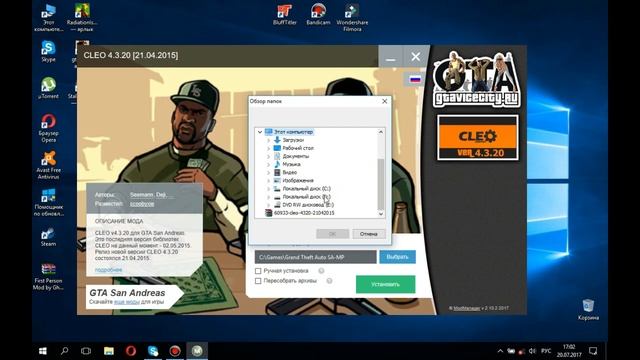Viewport: 640px width, 360px height.
Task: Collapse Этот компьютер tree node
Action: click(x=260, y=132)
